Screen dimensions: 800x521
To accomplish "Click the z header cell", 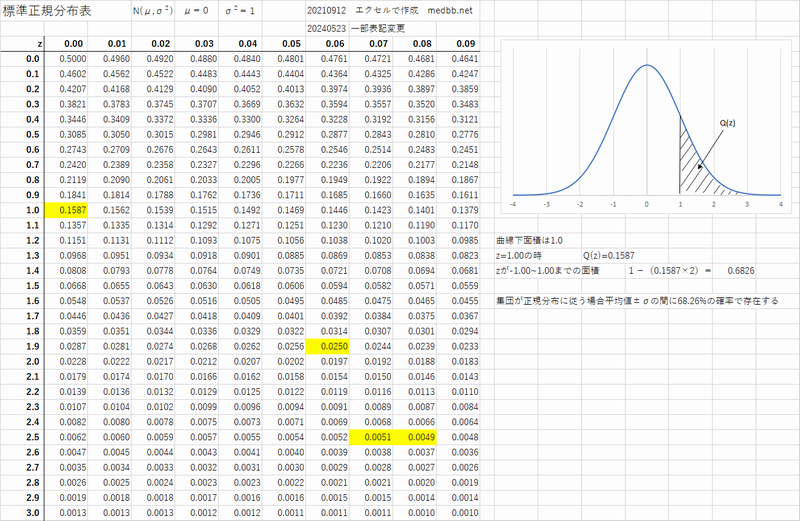I will [x=37, y=44].
